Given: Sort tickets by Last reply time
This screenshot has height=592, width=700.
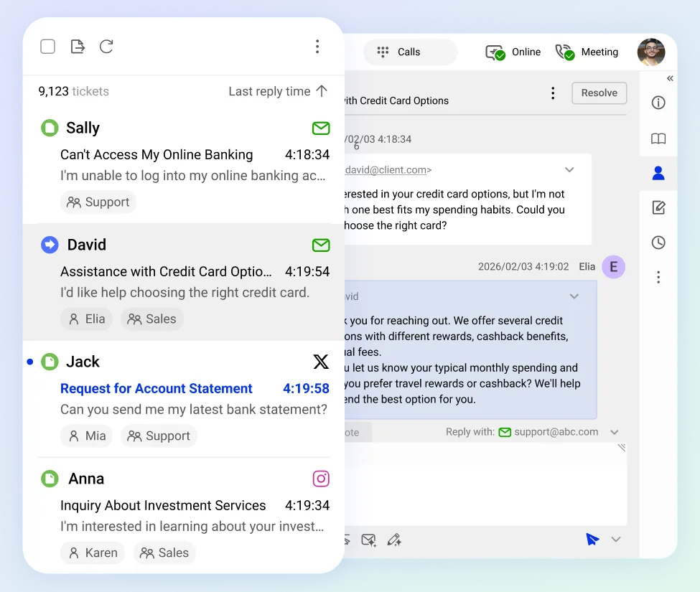Looking at the screenshot, I should [x=278, y=91].
